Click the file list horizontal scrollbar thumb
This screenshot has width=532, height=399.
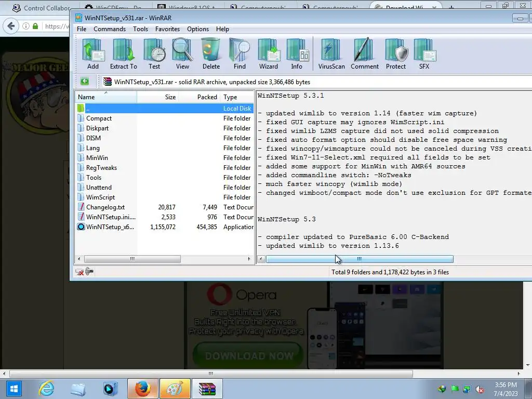(132, 259)
